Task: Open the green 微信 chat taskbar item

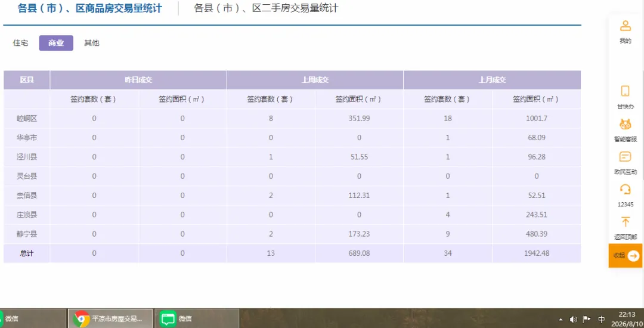Action: [196, 318]
